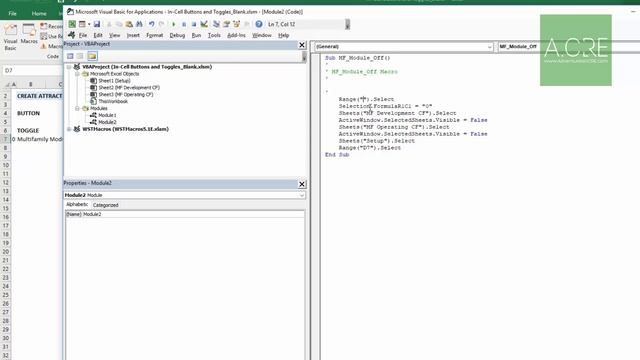Click the Reset stop toolbar icon
Image resolution: width=640 pixels, height=360 pixels.
[x=194, y=24]
